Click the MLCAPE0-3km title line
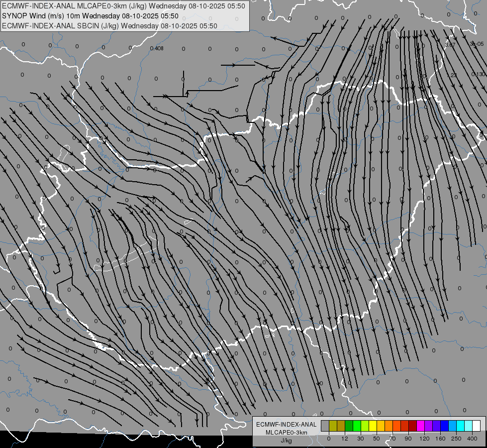 (123, 6)
